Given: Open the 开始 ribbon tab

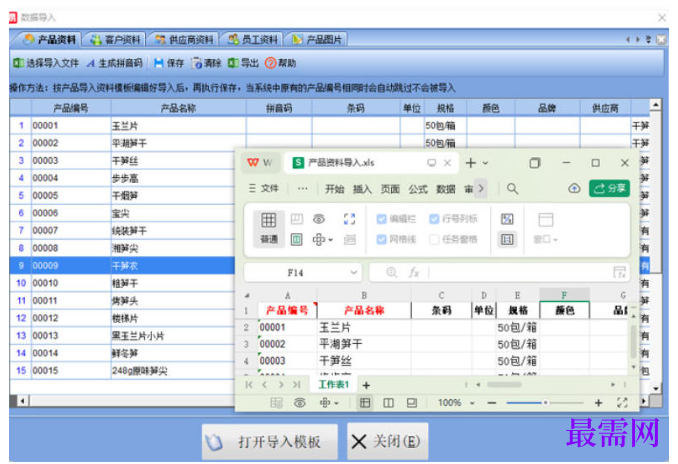Looking at the screenshot, I should (334, 189).
